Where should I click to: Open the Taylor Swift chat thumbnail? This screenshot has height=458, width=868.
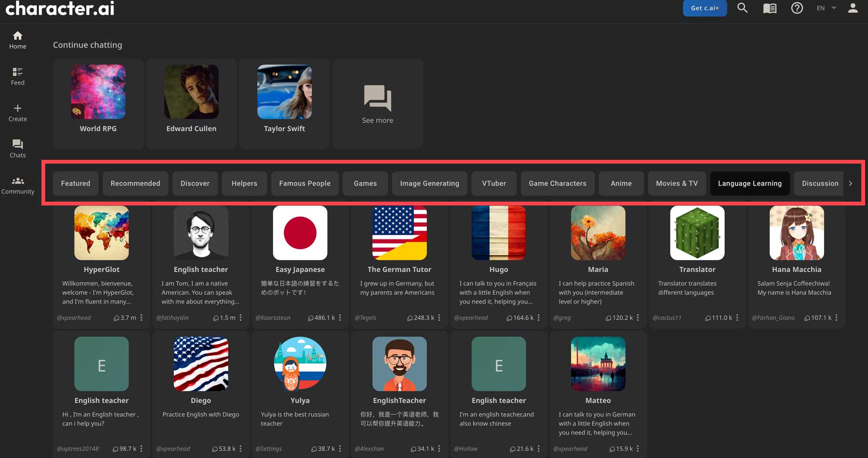pos(284,92)
